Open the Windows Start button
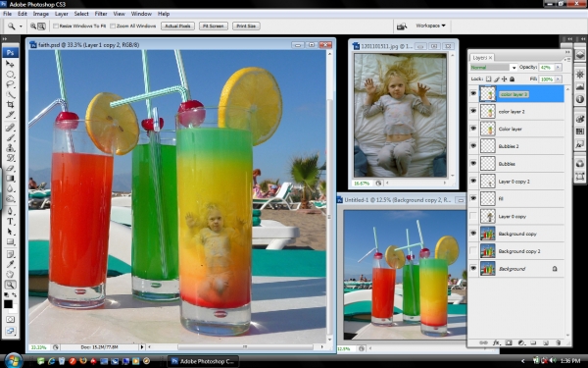Viewport: 588px width, 368px height. (13, 360)
